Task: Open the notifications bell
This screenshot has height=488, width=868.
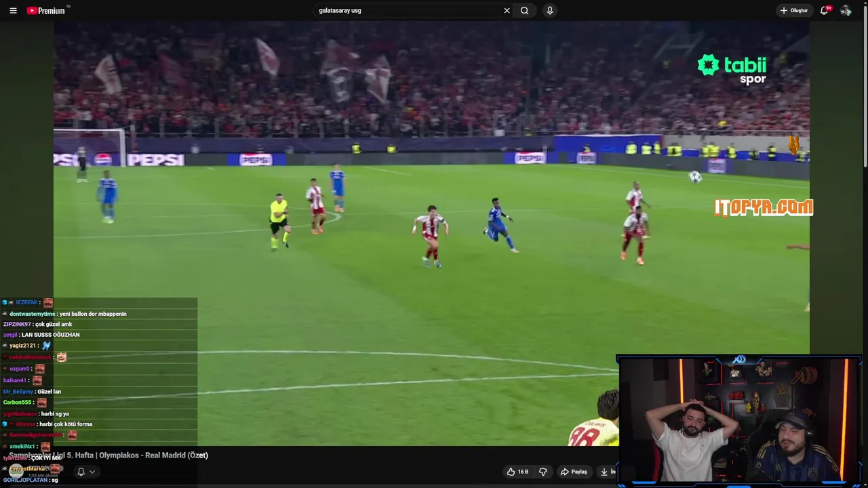Action: coord(825,11)
